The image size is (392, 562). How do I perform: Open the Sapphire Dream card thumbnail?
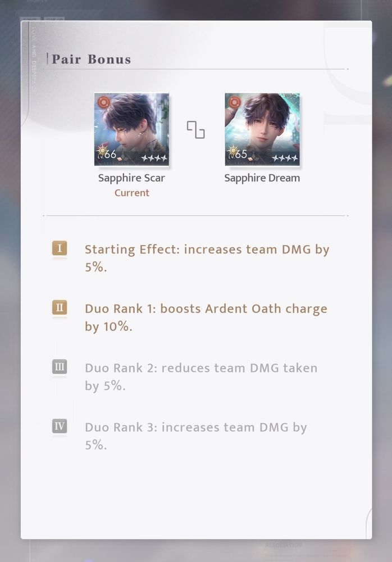click(262, 129)
